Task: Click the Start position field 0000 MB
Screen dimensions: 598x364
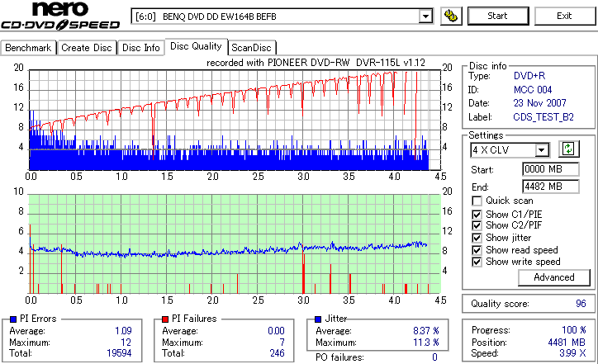Action: tap(551, 169)
